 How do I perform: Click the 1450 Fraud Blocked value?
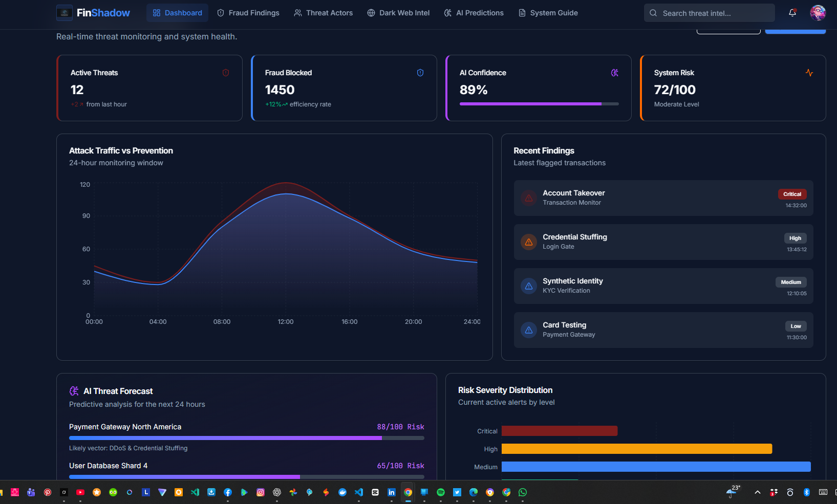280,90
